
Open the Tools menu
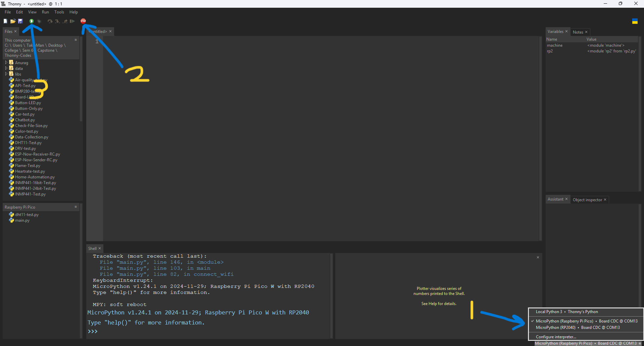tap(59, 12)
